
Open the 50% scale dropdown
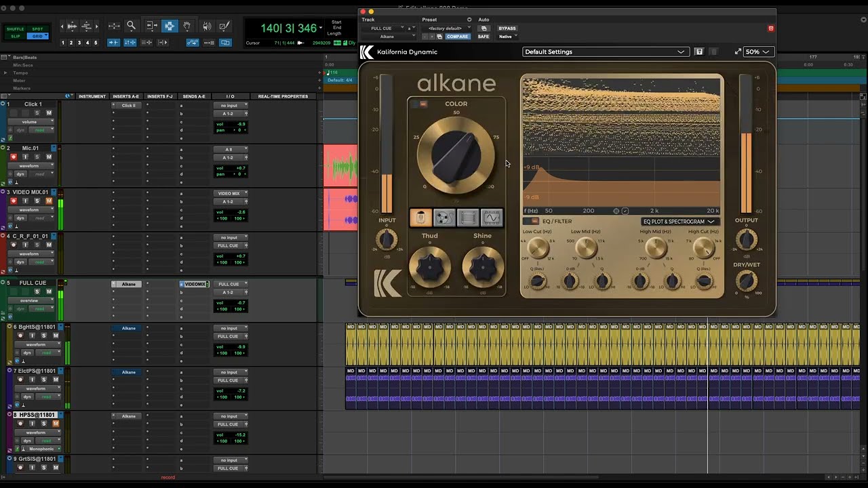tap(759, 52)
